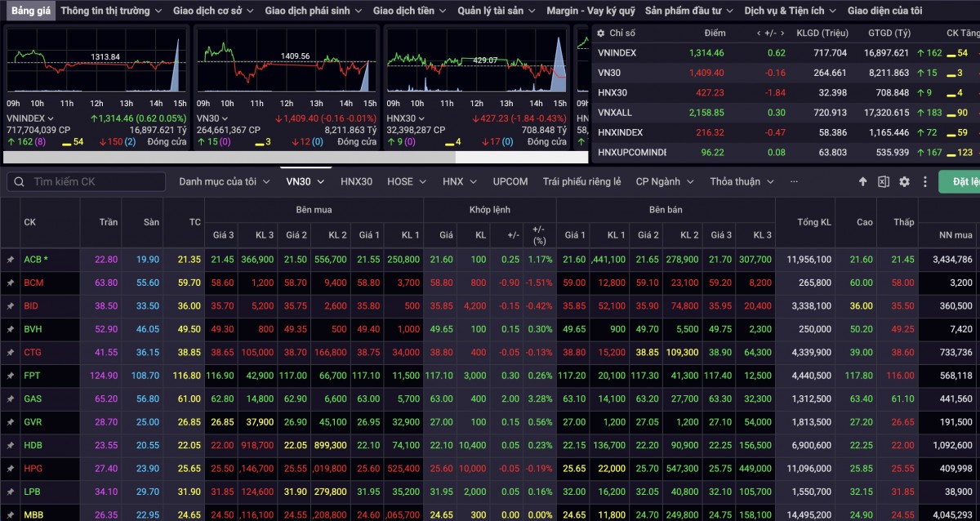Viewport: 980px width, 521px height.
Task: Expand the VNINDEX chart selector dropdown
Action: (x=51, y=118)
